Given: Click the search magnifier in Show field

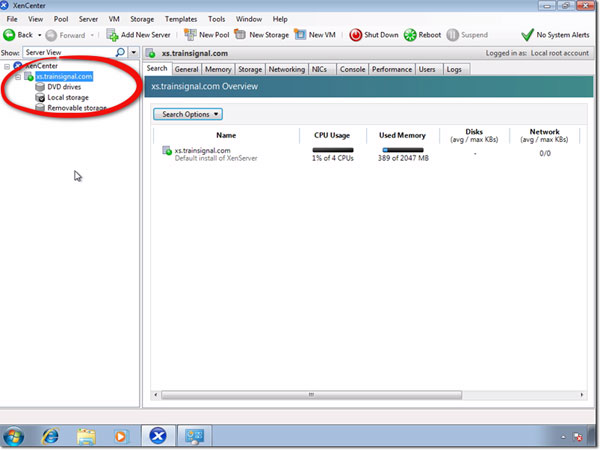Looking at the screenshot, I should (120, 52).
